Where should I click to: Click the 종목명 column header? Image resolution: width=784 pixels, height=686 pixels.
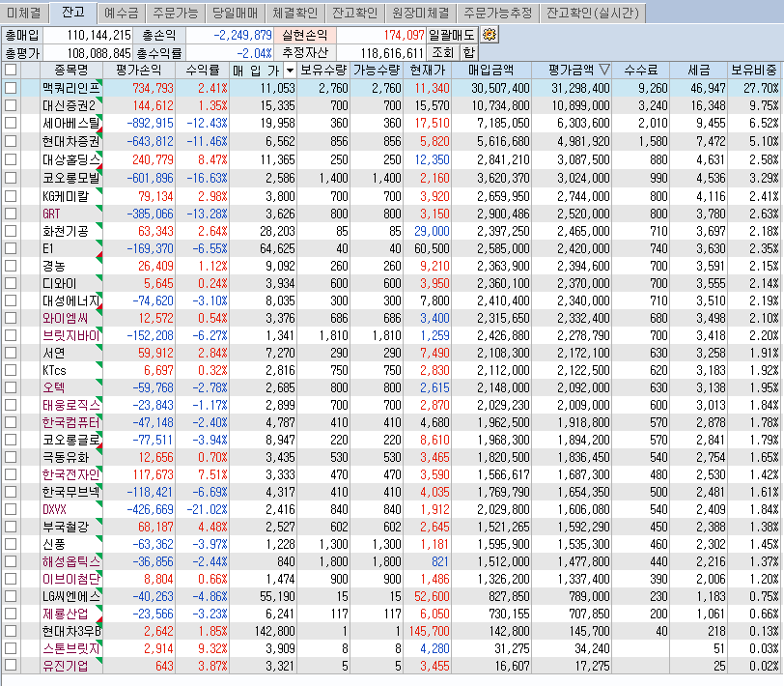coord(71,71)
